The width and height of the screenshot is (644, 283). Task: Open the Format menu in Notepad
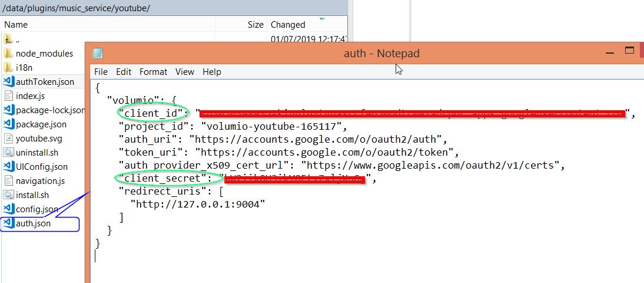153,71
